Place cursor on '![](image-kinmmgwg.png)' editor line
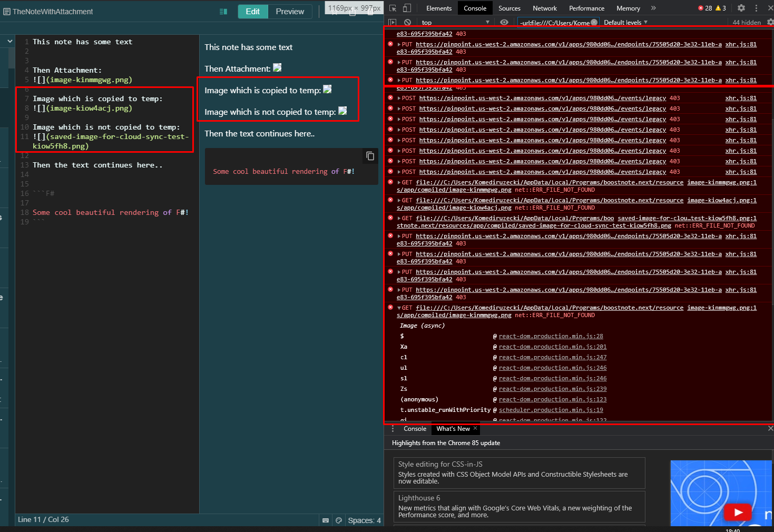 point(82,80)
